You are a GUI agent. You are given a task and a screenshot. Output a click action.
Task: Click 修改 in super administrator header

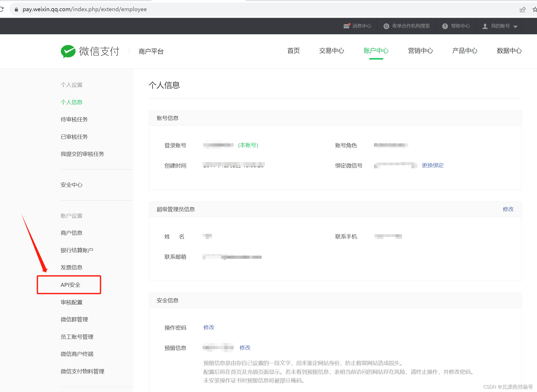coord(508,209)
